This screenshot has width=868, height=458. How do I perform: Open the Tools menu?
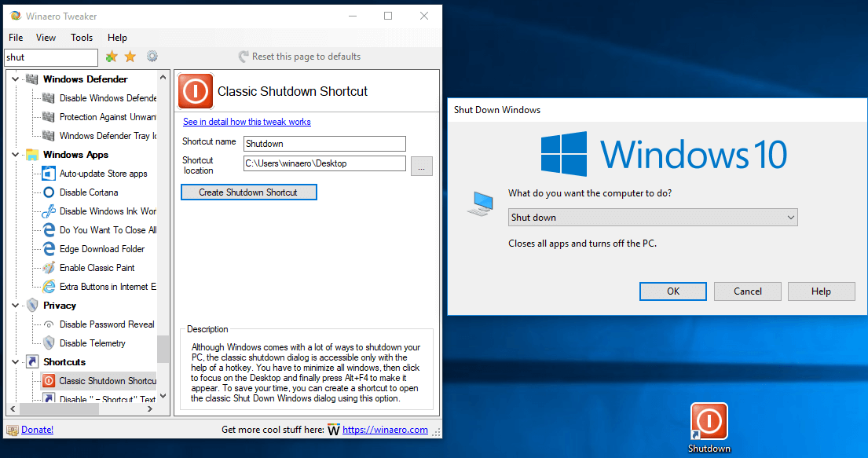coord(82,38)
